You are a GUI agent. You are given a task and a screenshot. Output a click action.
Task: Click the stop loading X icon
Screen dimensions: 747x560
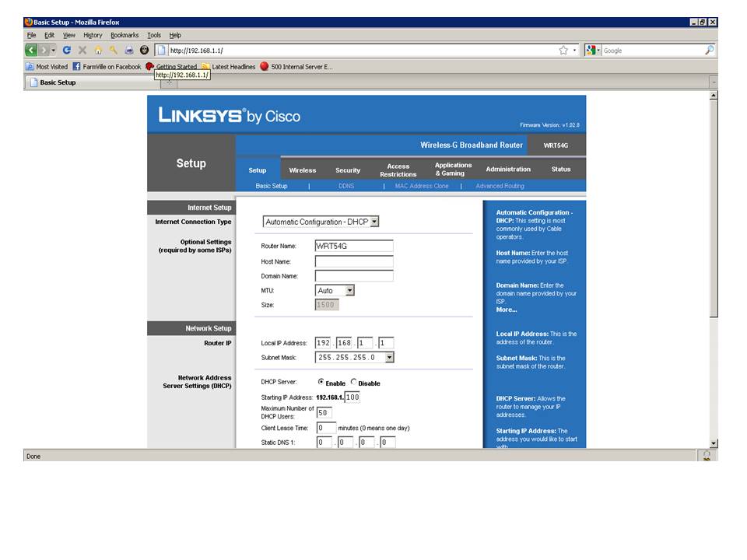click(82, 50)
